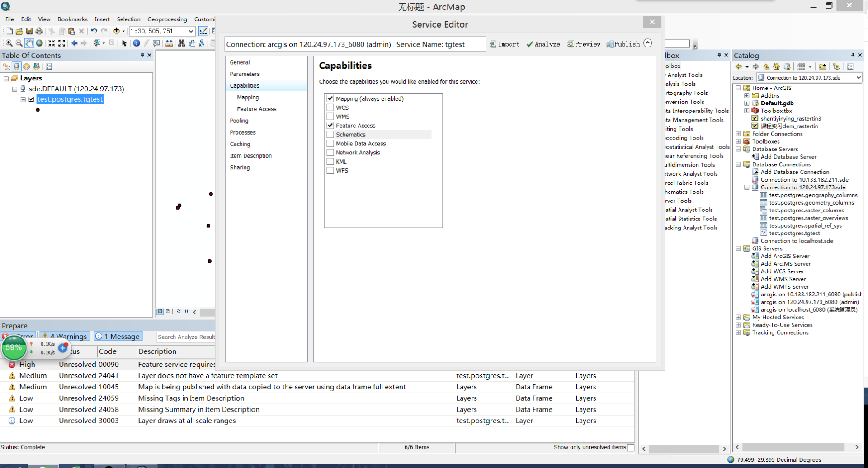Screen dimensions: 868x468
Task: Click Catalog Connect To Folder icon
Action: (822, 66)
